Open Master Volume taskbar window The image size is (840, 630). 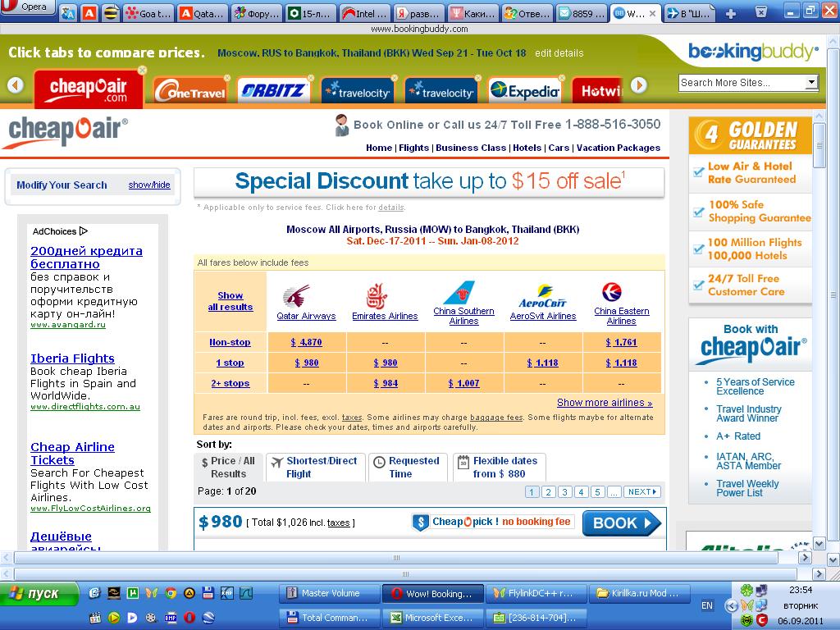329,593
